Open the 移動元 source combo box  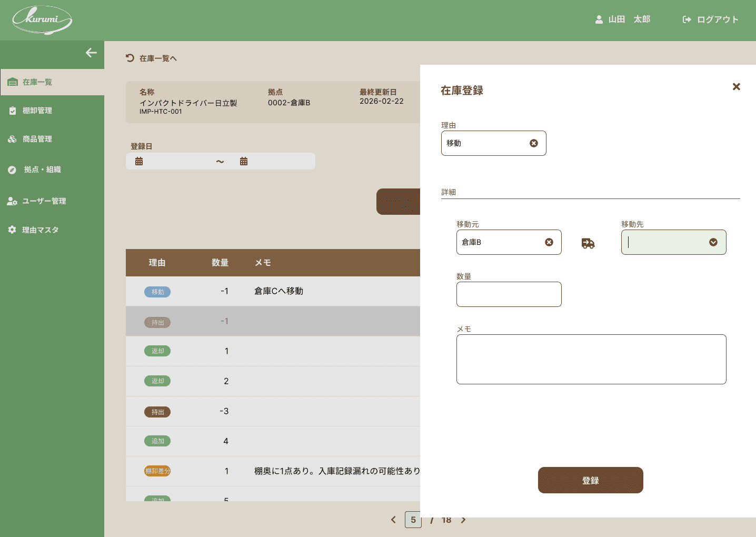(509, 242)
